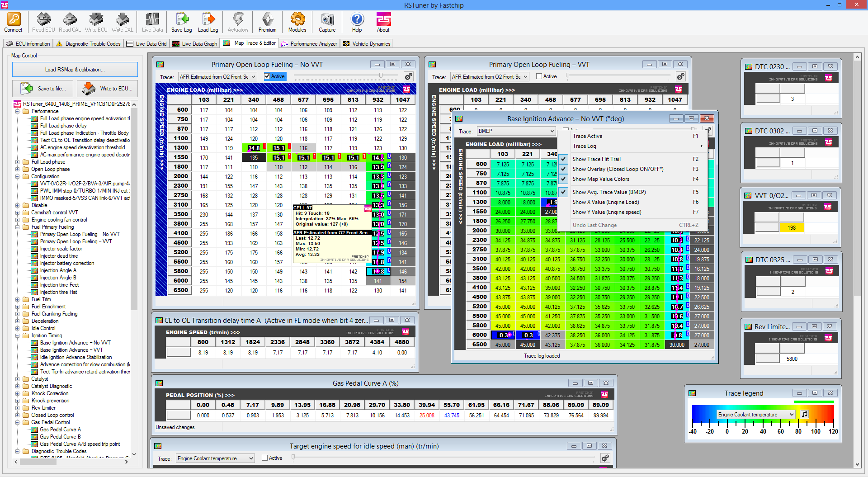Select Gas Pedal Curve B tree item
This screenshot has height=477, width=868.
tap(60, 437)
